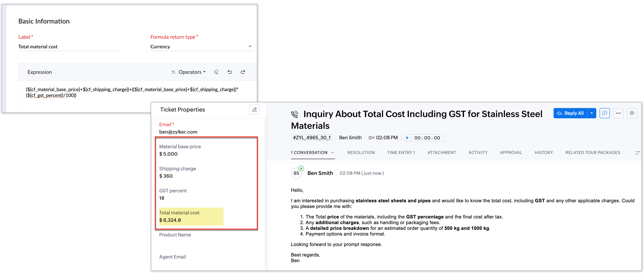This screenshot has width=644, height=273.
Task: Click the tab overflow lines icon
Action: pyautogui.click(x=638, y=153)
